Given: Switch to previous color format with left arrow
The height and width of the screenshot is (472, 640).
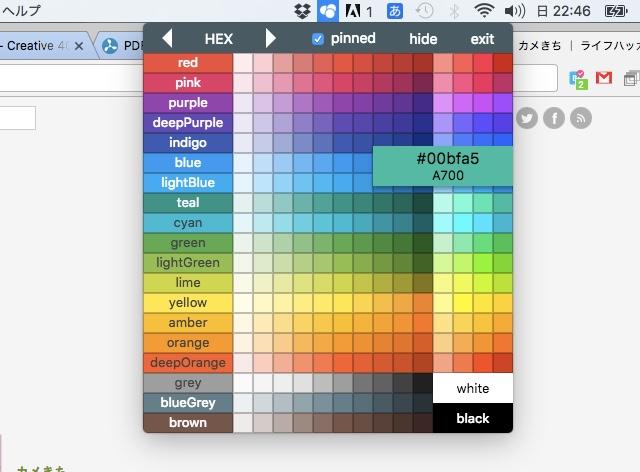Looking at the screenshot, I should click(167, 38).
